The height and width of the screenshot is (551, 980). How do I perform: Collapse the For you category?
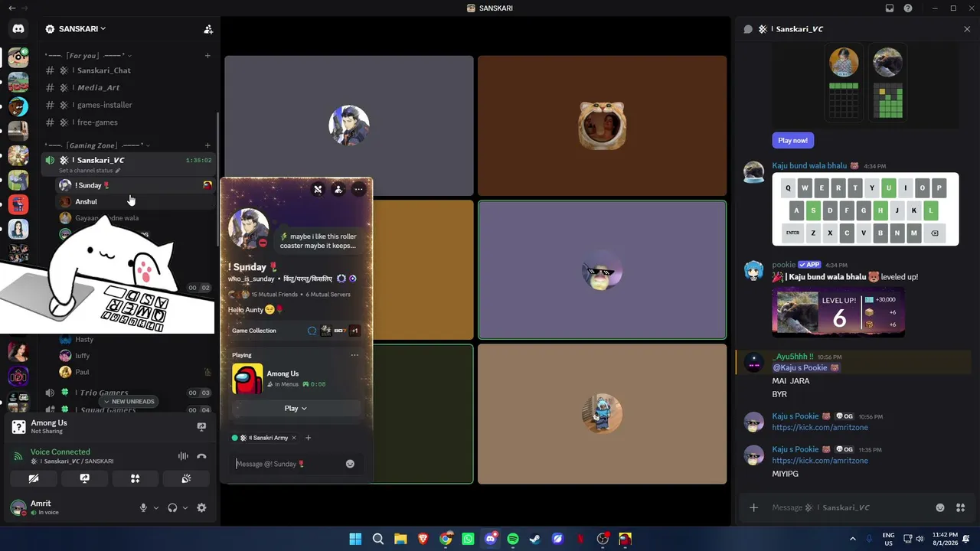click(88, 56)
